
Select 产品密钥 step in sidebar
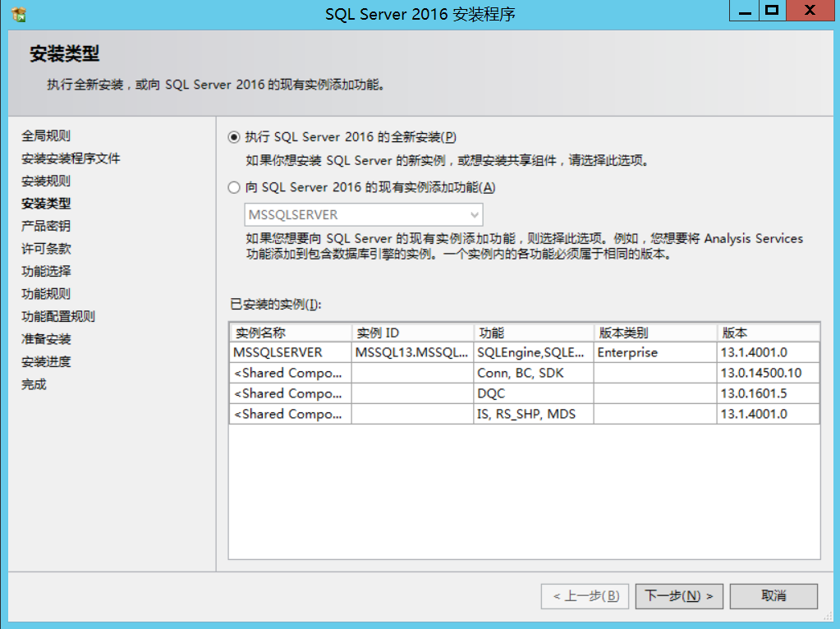click(46, 226)
